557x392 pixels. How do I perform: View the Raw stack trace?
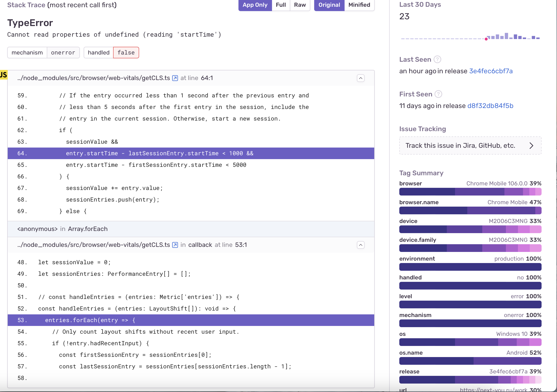pyautogui.click(x=300, y=5)
